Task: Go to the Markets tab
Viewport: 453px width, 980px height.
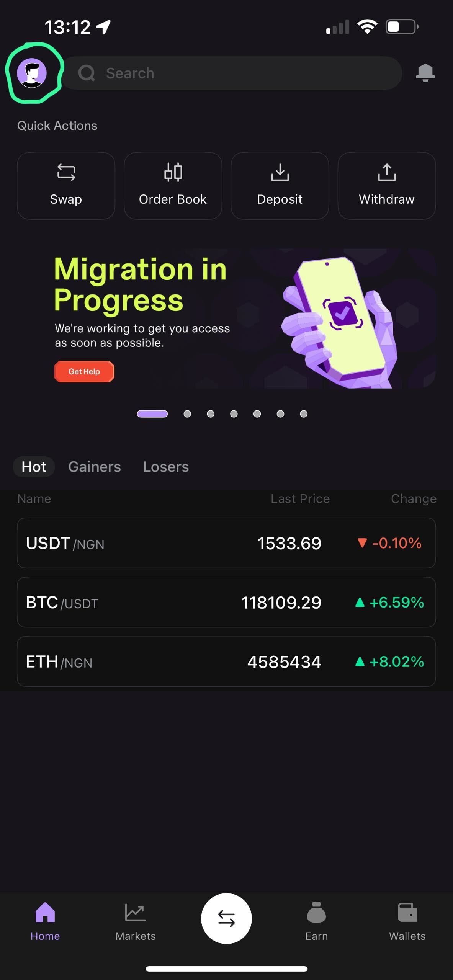Action: click(136, 921)
